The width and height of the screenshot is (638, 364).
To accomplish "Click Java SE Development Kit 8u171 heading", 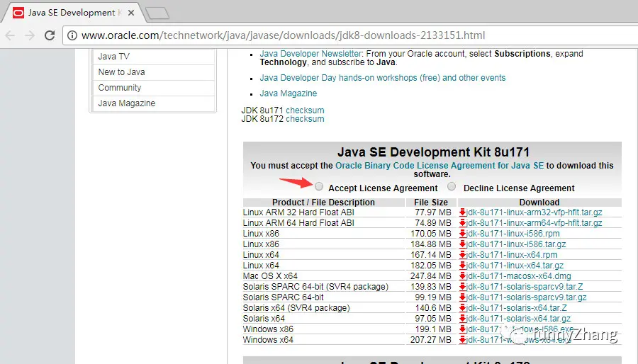I will [433, 152].
